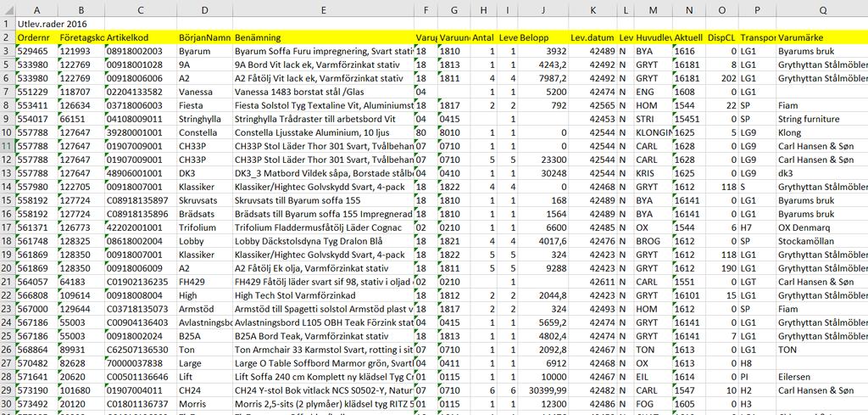Select the 'Large' name cell

[205, 363]
